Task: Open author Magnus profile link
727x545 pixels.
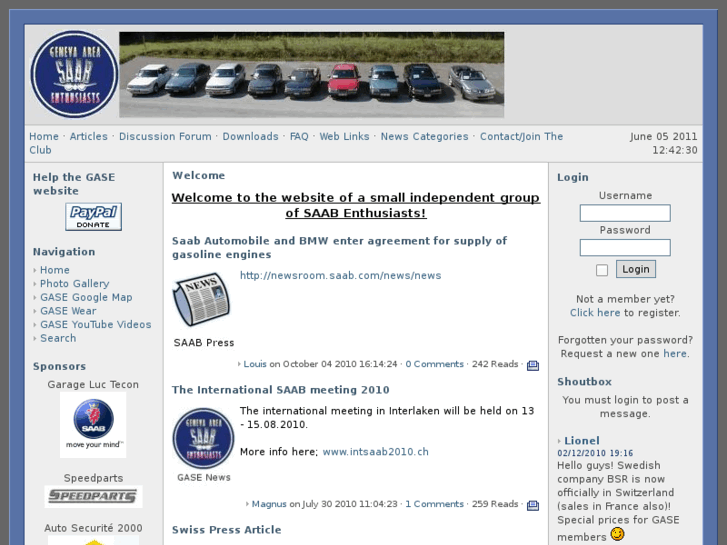Action: click(x=269, y=504)
